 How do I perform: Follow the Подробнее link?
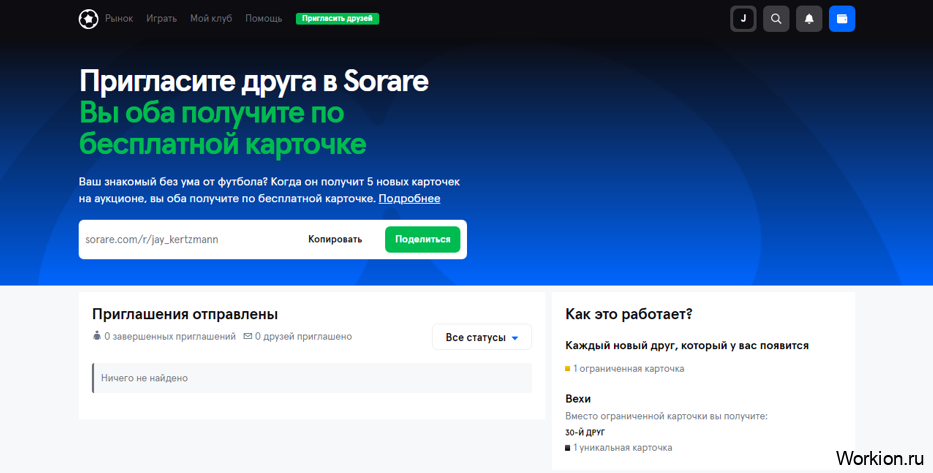click(409, 199)
